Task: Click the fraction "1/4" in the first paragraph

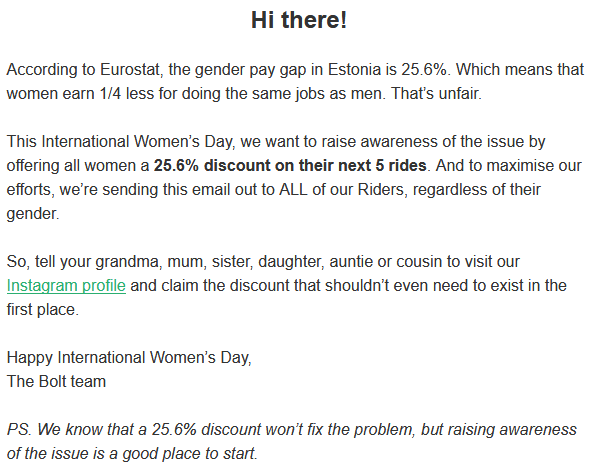Action: [110, 94]
